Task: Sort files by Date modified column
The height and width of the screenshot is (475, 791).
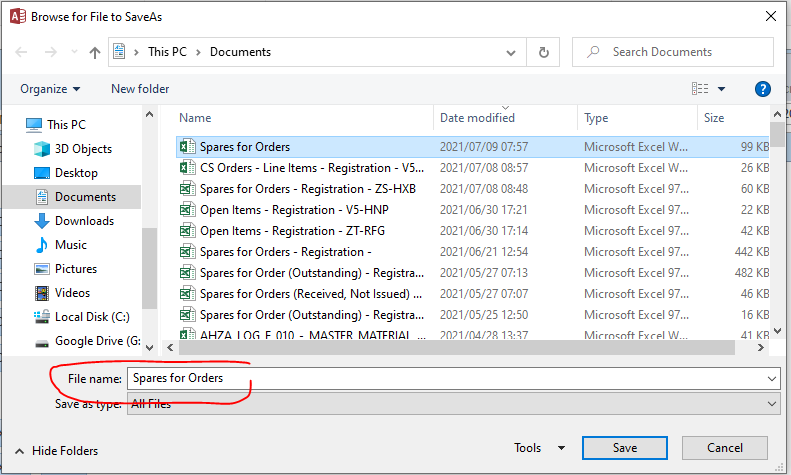Action: click(x=478, y=118)
